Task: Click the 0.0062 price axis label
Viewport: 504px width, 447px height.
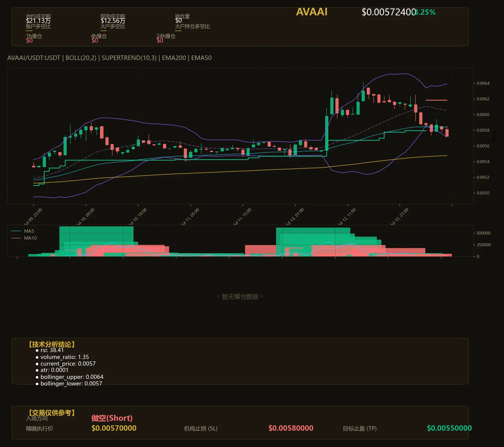Action: [483, 99]
